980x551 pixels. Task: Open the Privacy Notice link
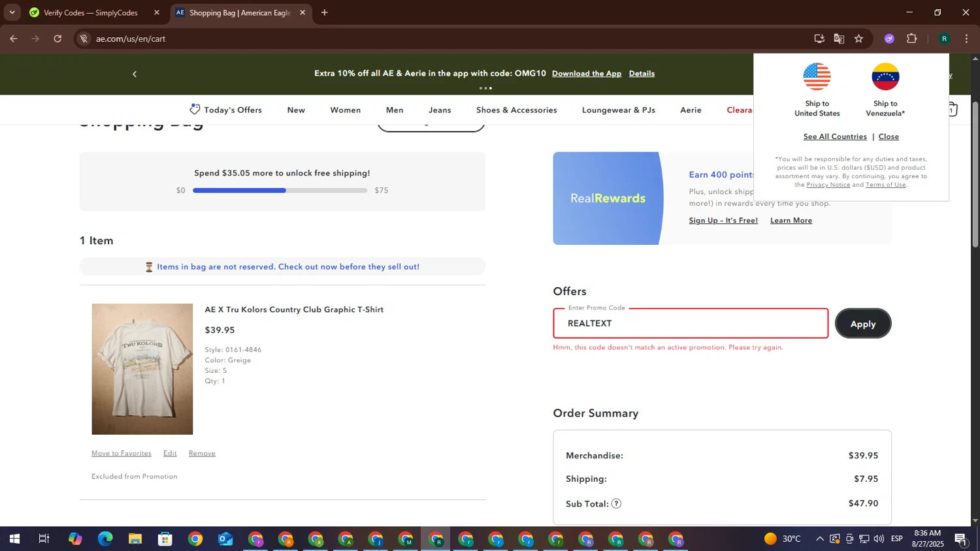[828, 185]
